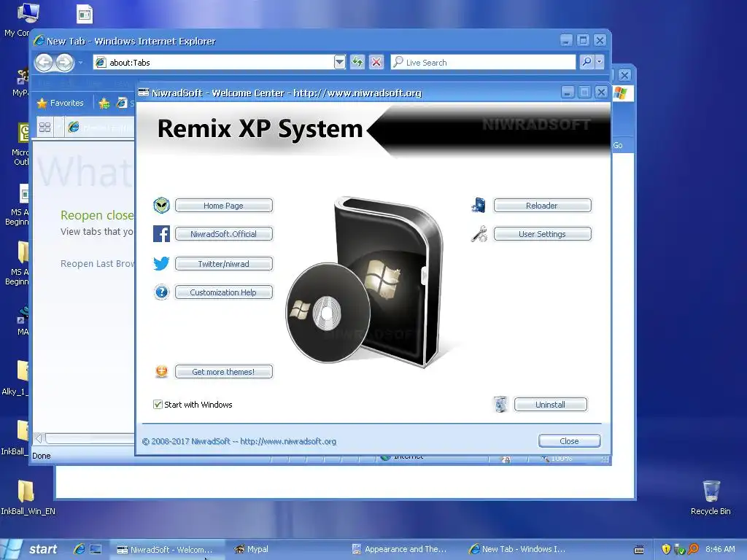Screen dimensions: 747x560
Task: Click Back arrow in Internet Explorer
Action: pos(44,63)
